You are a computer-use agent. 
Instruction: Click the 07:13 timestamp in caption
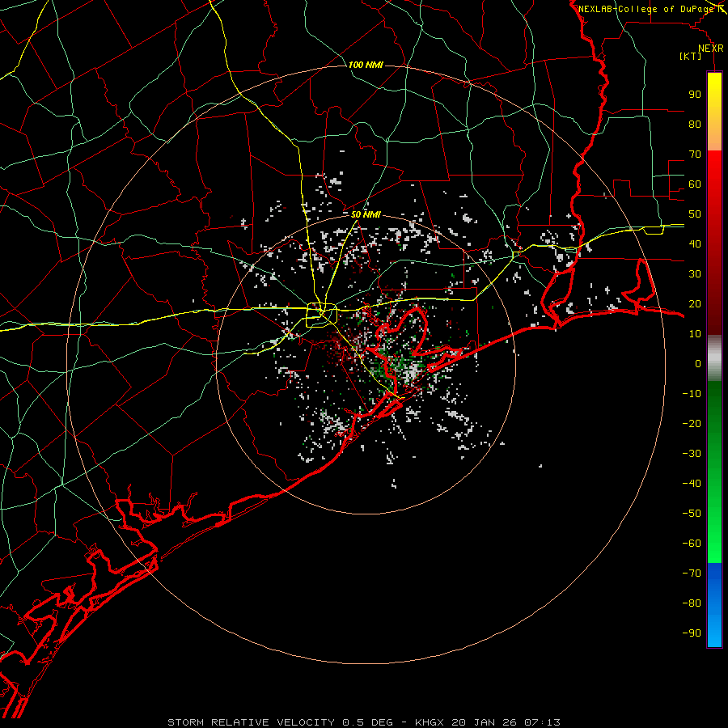(x=542, y=722)
